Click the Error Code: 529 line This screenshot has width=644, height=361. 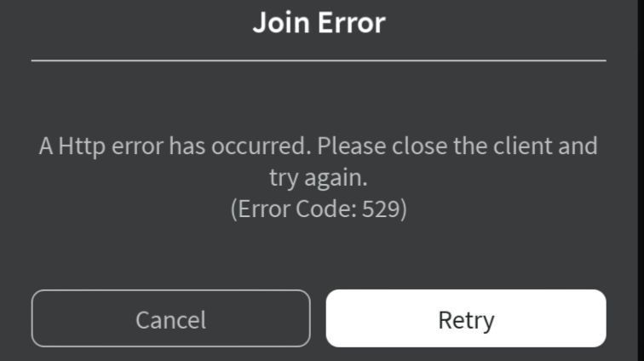click(319, 209)
